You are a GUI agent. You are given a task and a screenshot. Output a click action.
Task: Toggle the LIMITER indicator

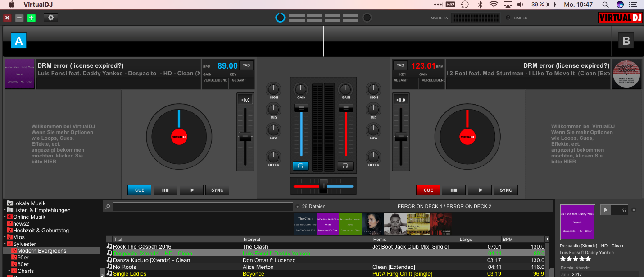tap(508, 18)
